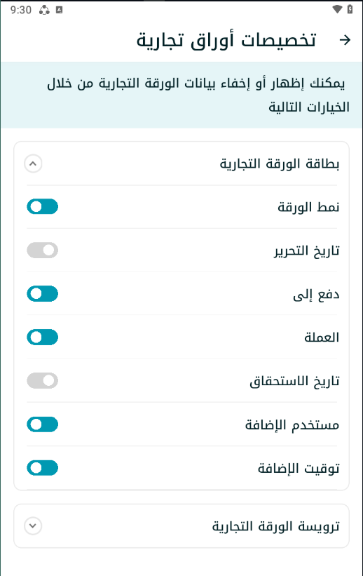Enable the تاريخ الاستحقاق toggle

pyautogui.click(x=42, y=381)
